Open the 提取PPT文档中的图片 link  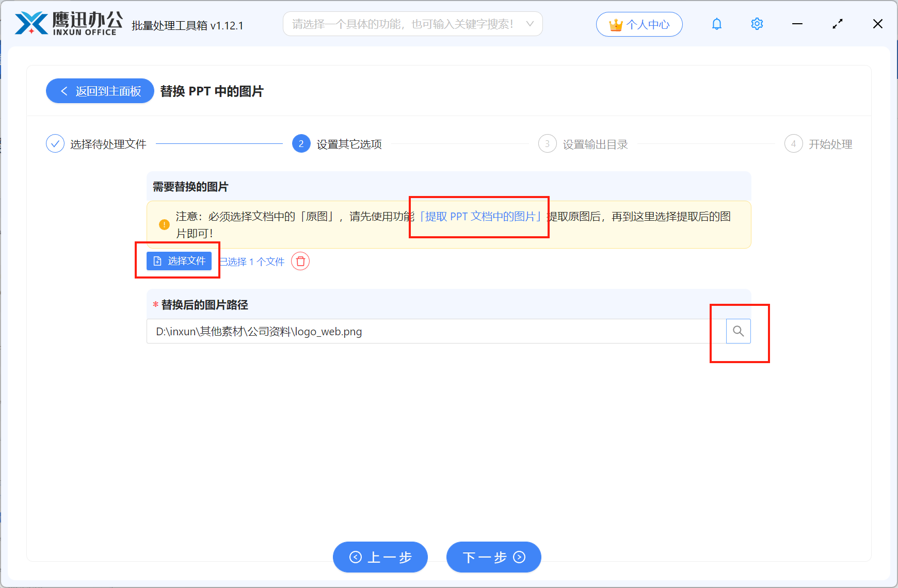click(x=479, y=217)
